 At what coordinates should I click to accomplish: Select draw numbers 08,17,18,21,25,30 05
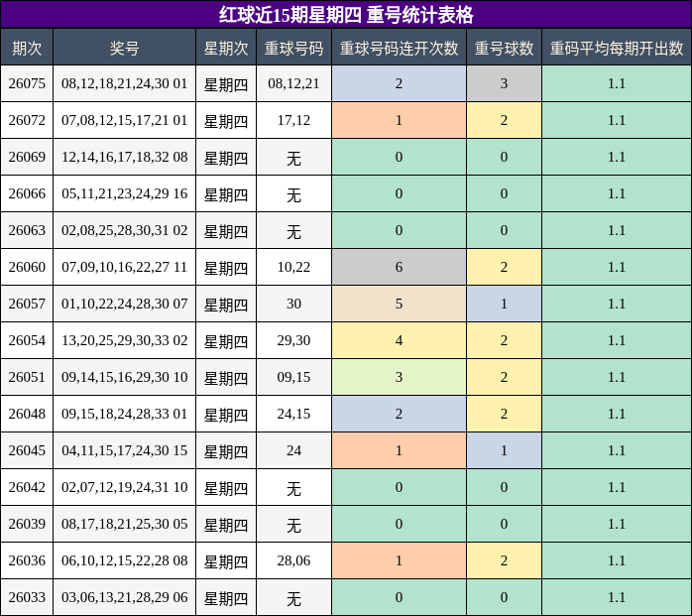[x=125, y=524]
